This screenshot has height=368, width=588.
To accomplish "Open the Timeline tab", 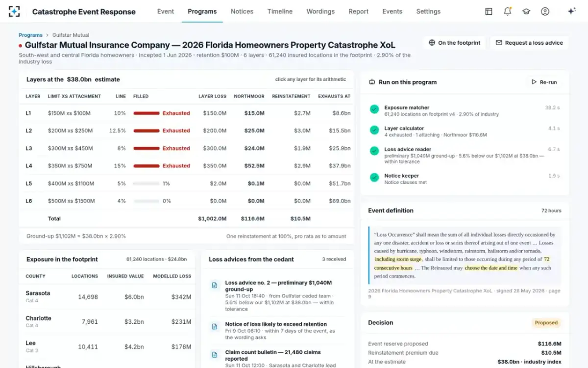I will 280,11.
